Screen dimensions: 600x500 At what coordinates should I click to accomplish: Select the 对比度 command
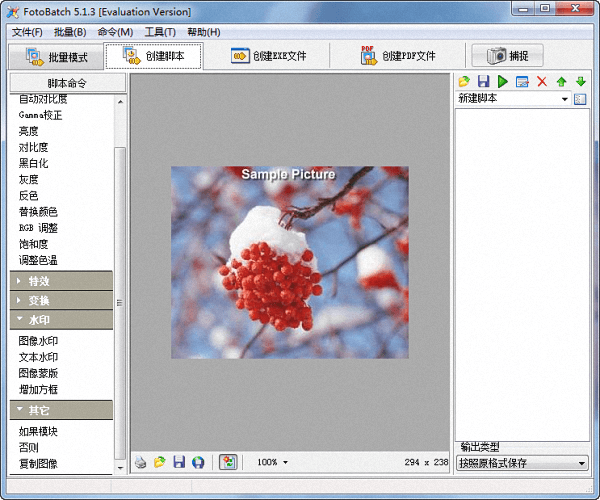[33, 147]
